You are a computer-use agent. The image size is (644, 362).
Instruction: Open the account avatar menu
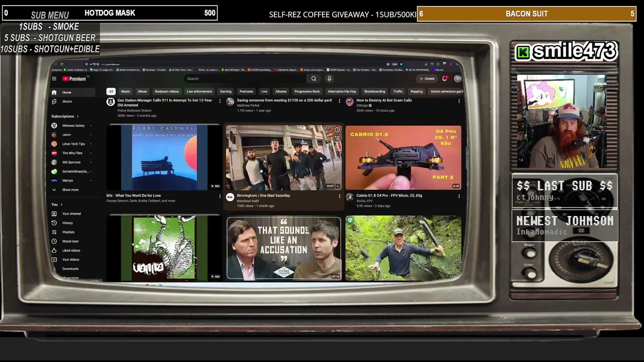point(457,78)
